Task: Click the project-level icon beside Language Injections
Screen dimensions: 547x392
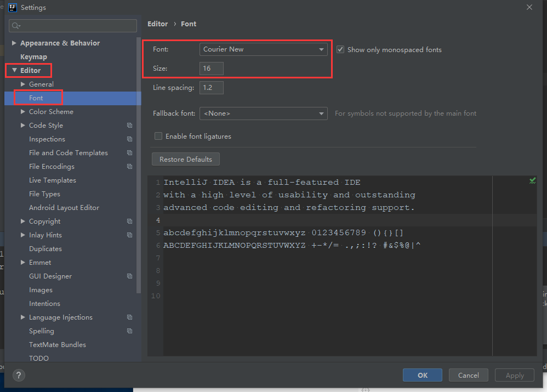Action: pyautogui.click(x=129, y=317)
